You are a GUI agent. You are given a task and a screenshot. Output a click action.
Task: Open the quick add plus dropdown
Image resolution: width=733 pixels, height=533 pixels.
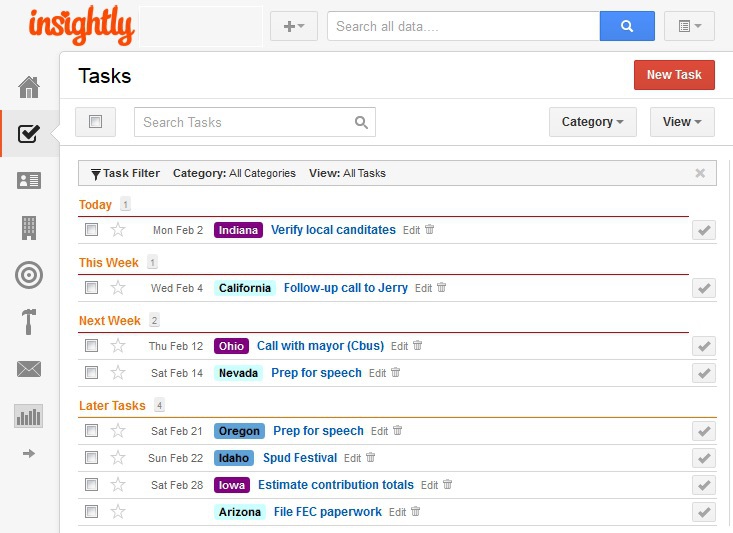click(x=294, y=26)
